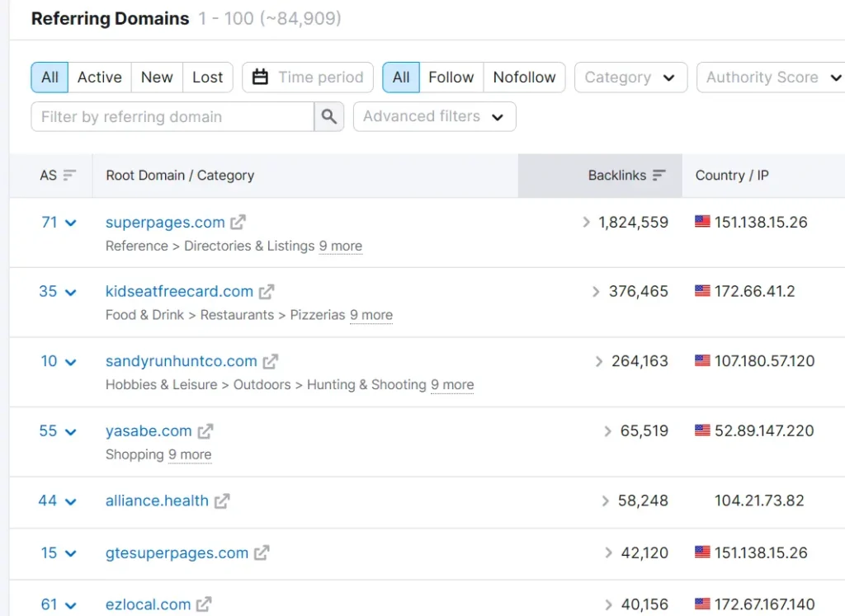Open the sandyrunhuntco.com domain link

181,360
